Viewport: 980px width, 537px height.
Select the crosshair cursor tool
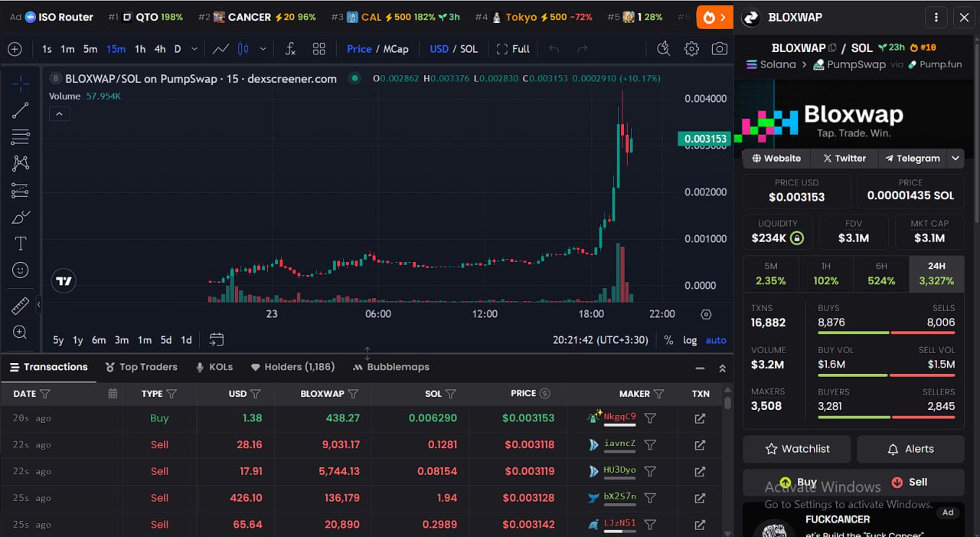point(21,84)
